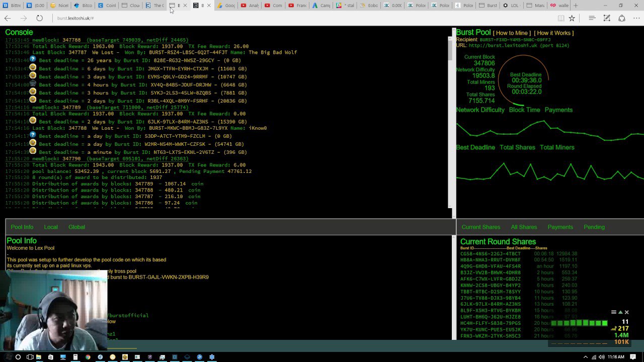
Task: Click the network tray icon
Action: [x=594, y=357]
